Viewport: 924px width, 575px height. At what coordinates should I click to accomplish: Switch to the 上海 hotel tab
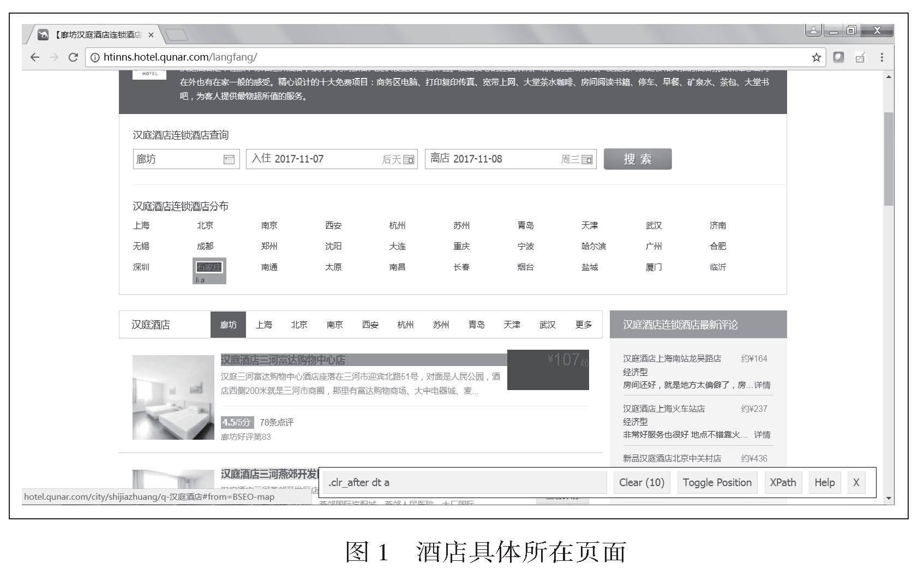click(x=263, y=325)
